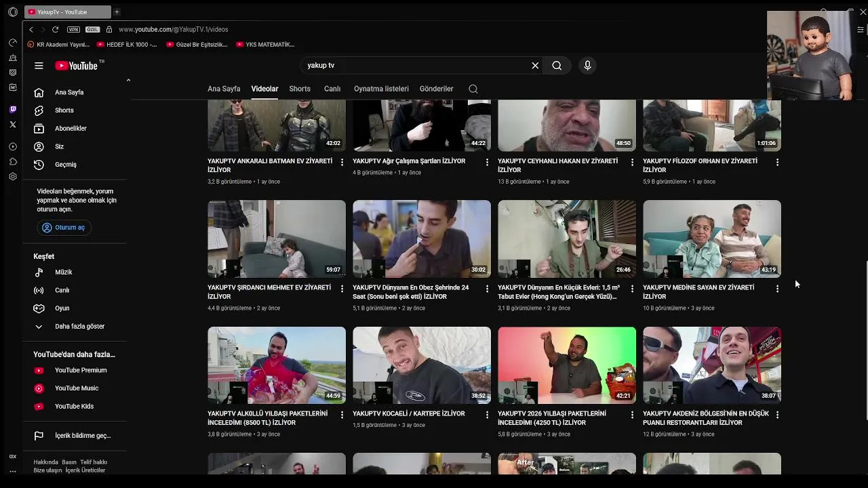Open X (Twitter) in Opera sidebar
This screenshot has height=488, width=868.
click(12, 125)
